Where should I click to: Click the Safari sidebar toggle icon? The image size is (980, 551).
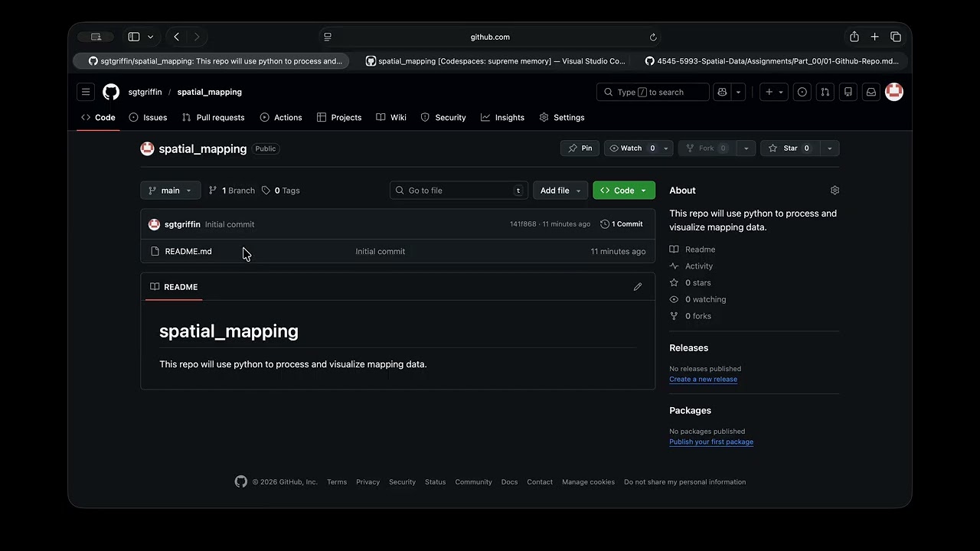coord(134,37)
